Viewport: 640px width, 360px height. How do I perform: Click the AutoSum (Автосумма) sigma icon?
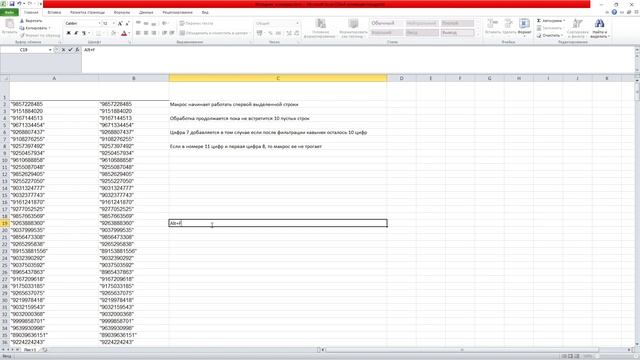coord(539,21)
